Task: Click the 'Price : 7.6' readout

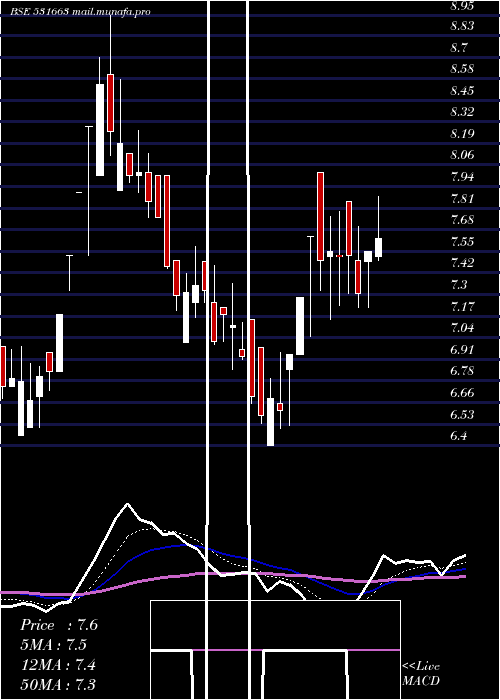Action: coord(58,625)
